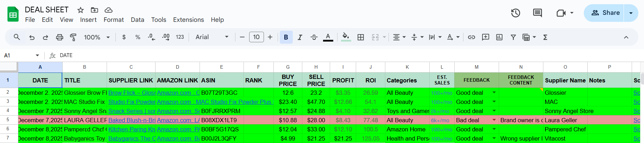Open Brow Flick – Gloss supplier link

pyautogui.click(x=132, y=93)
